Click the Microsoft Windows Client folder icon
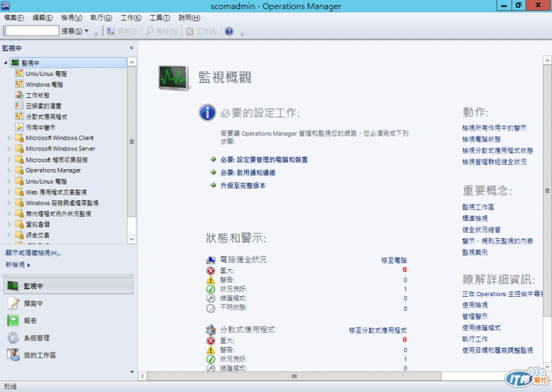 pos(19,138)
